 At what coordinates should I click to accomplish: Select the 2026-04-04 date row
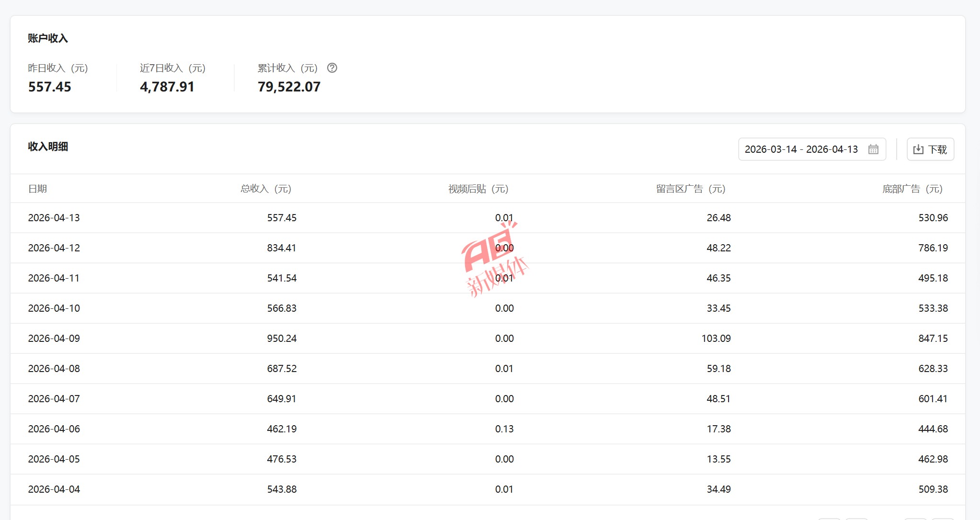(x=488, y=489)
